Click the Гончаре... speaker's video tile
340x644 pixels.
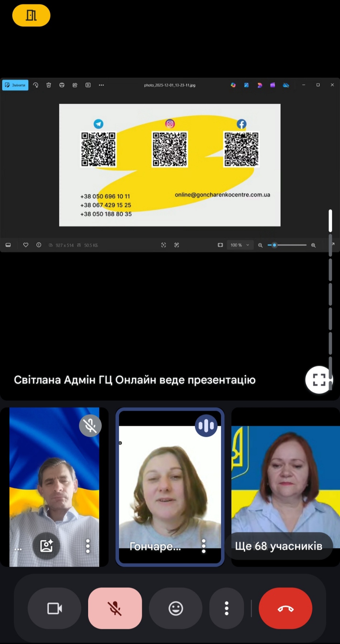[170, 487]
